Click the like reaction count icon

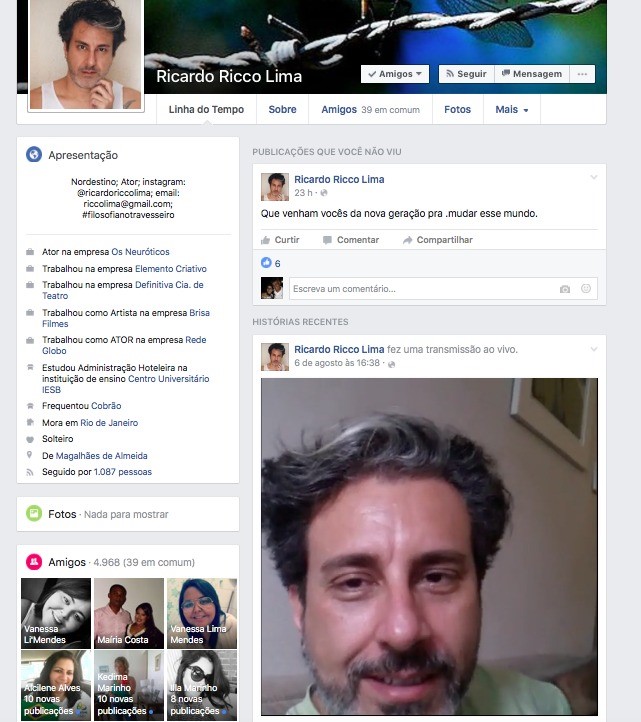266,263
